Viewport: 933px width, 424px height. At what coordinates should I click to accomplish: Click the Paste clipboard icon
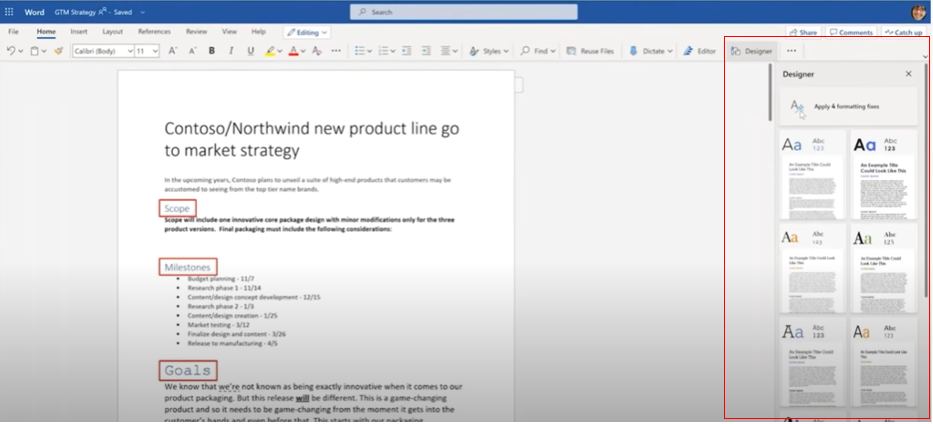tap(35, 51)
